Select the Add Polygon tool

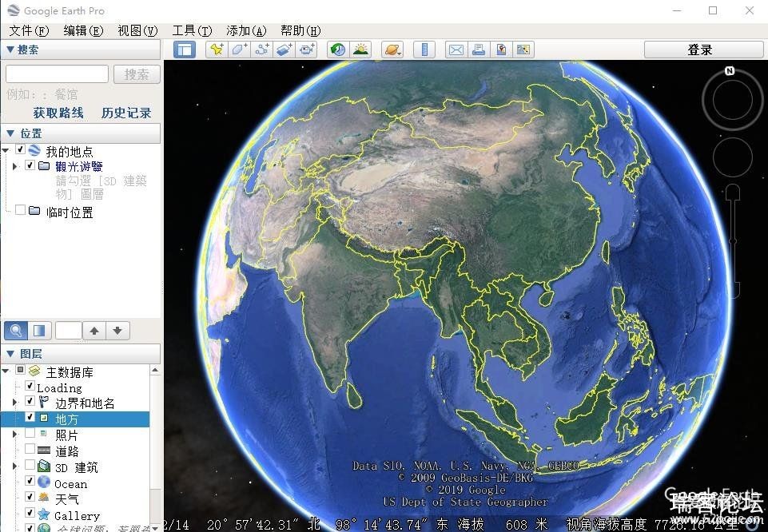tap(239, 50)
